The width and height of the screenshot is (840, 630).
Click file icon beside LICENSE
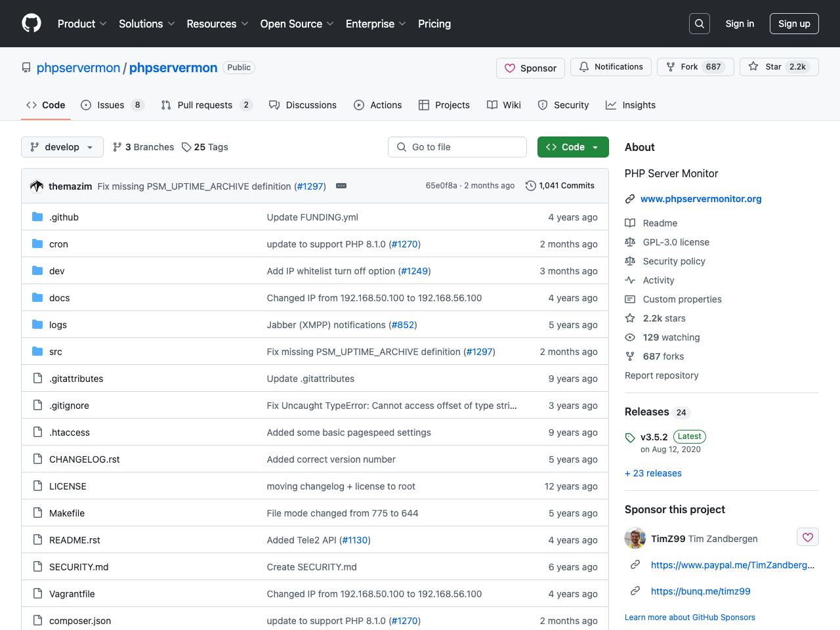tap(37, 486)
